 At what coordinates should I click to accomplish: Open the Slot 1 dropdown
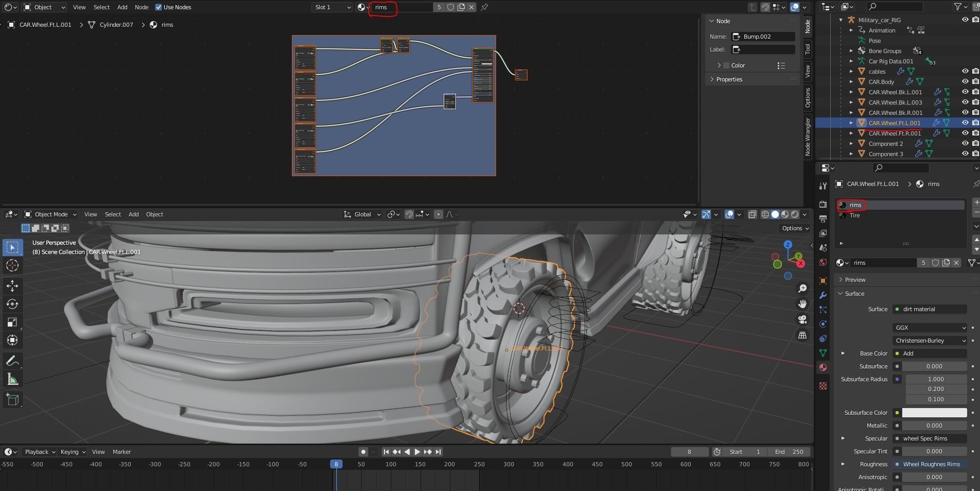click(332, 7)
